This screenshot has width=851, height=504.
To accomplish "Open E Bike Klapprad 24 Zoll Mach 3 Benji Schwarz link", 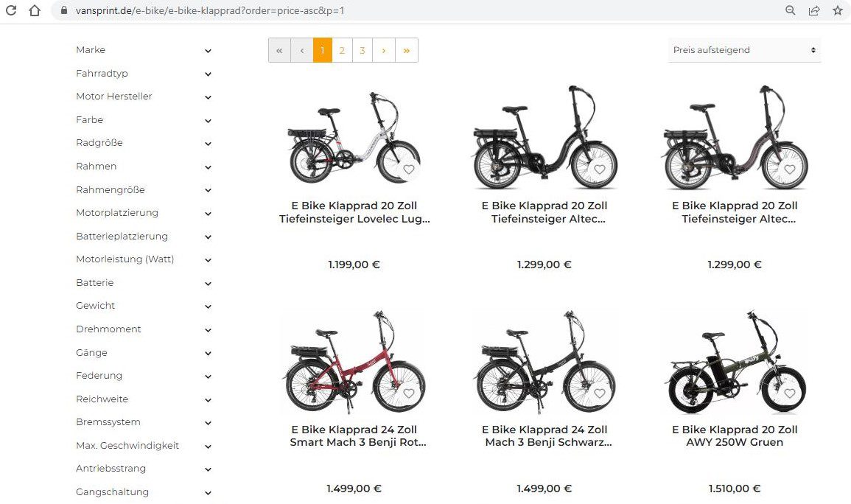I will tap(547, 435).
